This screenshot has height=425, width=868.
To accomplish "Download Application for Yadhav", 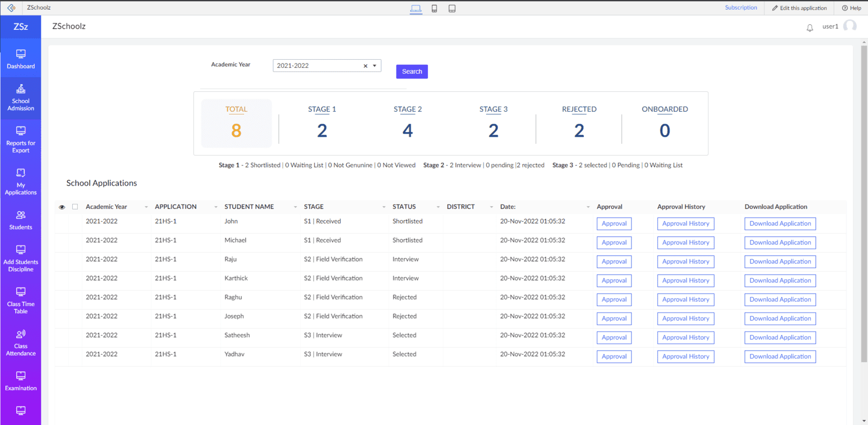I will tap(780, 357).
